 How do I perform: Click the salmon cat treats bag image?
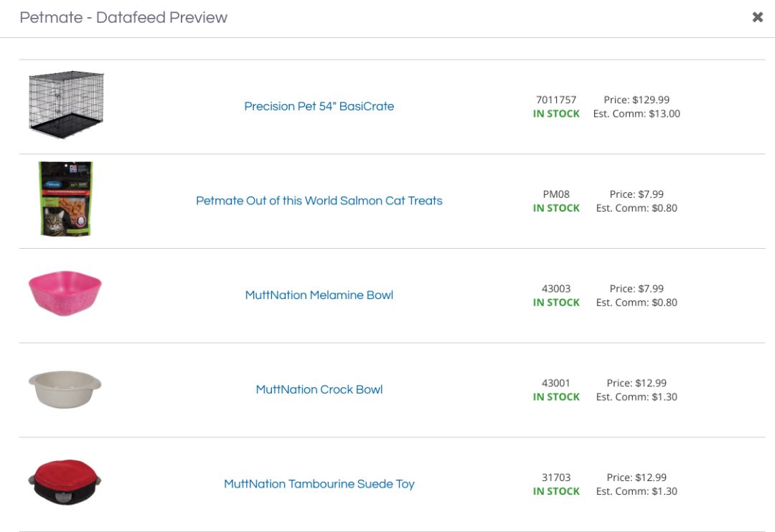(x=65, y=199)
